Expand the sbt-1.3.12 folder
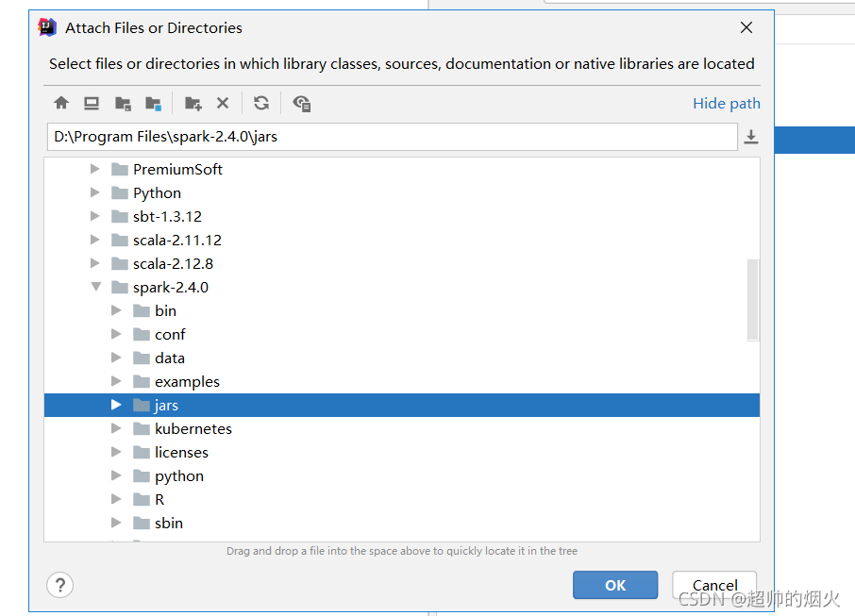The image size is (855, 616). click(x=95, y=216)
